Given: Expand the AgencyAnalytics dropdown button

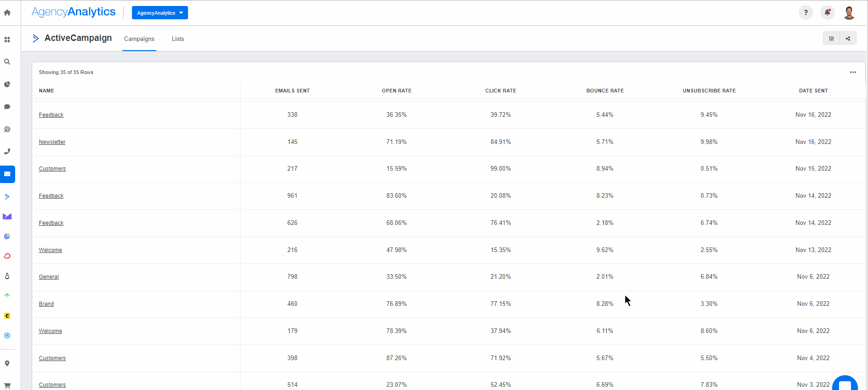Looking at the screenshot, I should [x=160, y=13].
